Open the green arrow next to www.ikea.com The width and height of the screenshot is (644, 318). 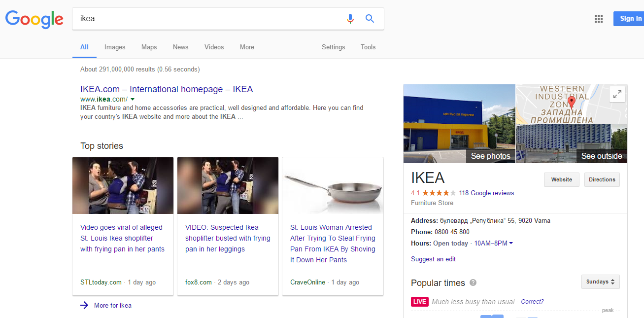133,99
